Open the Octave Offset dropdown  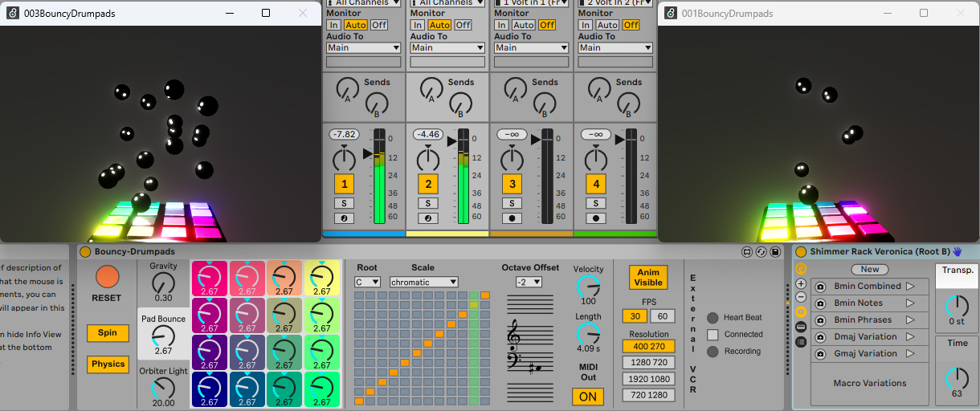(529, 282)
